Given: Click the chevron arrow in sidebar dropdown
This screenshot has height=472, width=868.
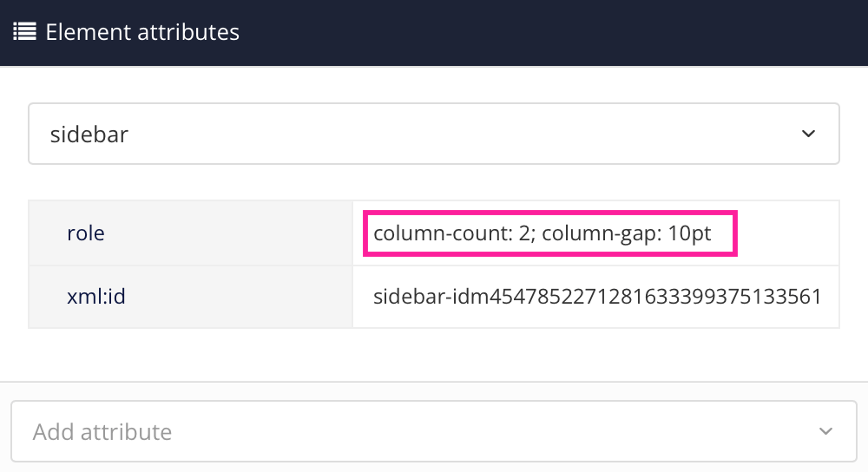Looking at the screenshot, I should 808,134.
